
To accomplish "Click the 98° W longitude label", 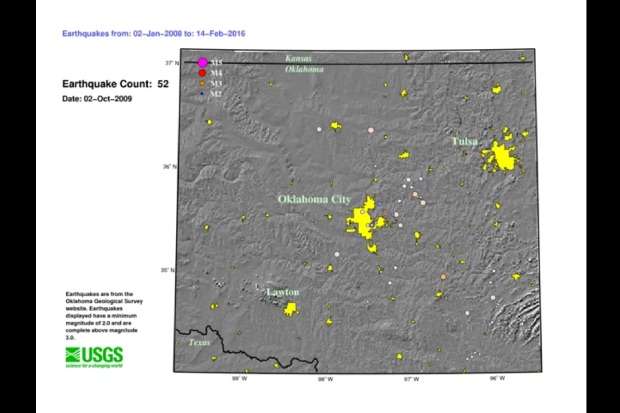I will coord(325,379).
